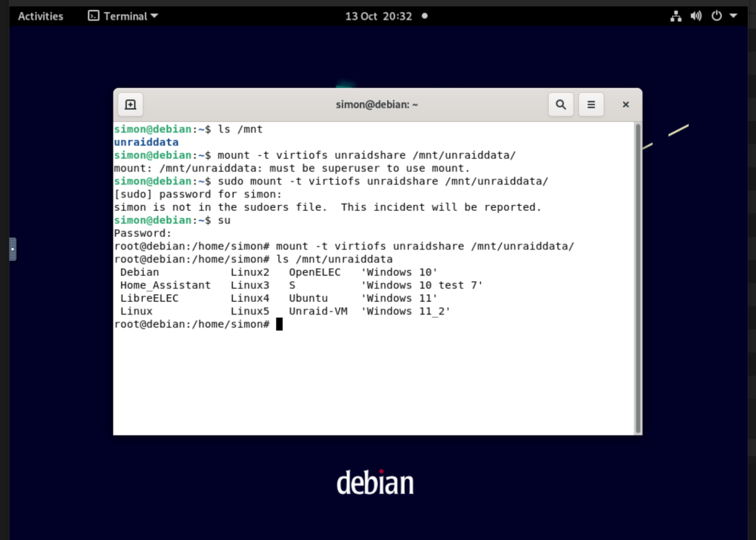
Task: Click the Terminal app icon in top bar
Action: coord(94,16)
